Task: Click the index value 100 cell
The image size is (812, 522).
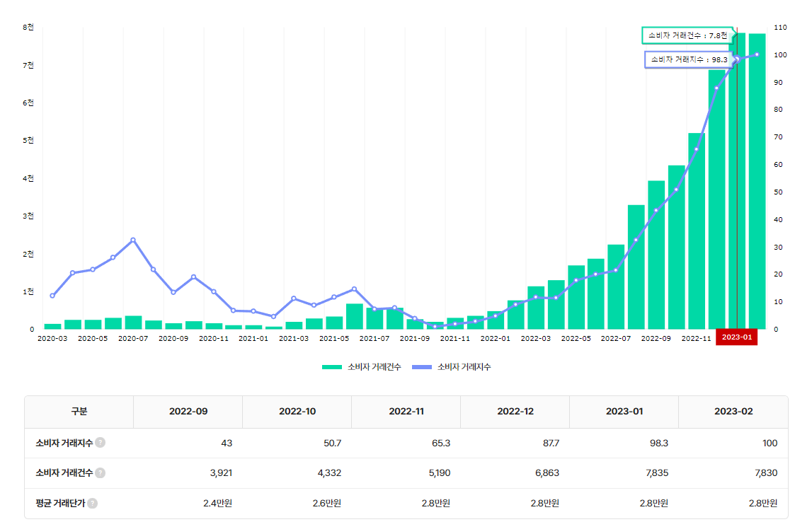Action: (770, 443)
